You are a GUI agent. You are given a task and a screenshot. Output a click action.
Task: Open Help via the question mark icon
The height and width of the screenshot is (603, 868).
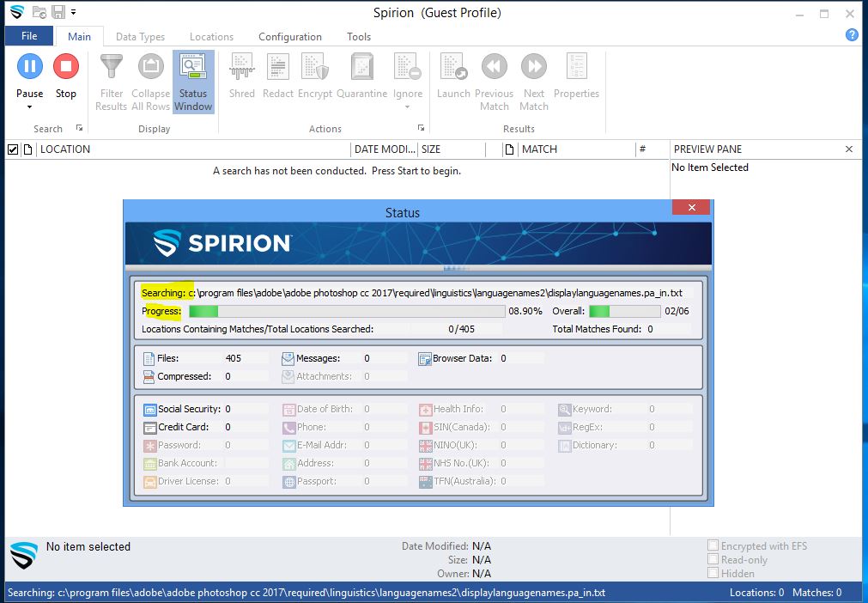tap(851, 34)
